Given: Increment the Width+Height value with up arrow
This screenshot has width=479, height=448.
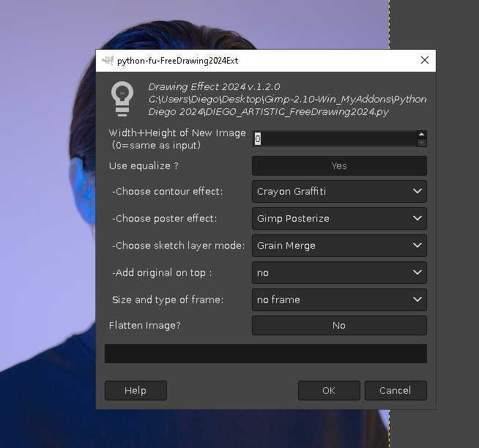Looking at the screenshot, I should 422,135.
